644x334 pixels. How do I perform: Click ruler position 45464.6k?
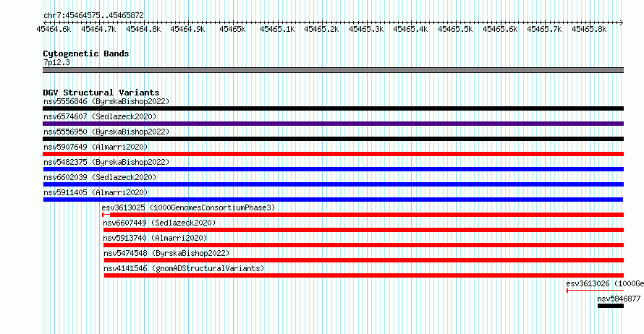[54, 29]
